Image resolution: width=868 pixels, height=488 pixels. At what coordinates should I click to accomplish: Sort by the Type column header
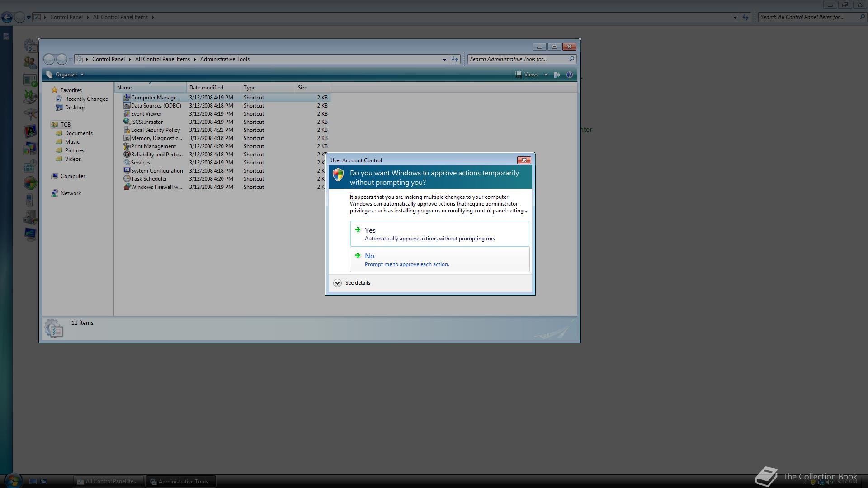point(268,88)
